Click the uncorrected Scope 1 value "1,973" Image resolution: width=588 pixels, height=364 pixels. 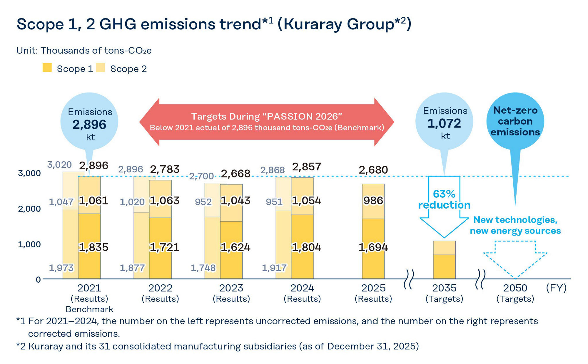[x=61, y=268]
